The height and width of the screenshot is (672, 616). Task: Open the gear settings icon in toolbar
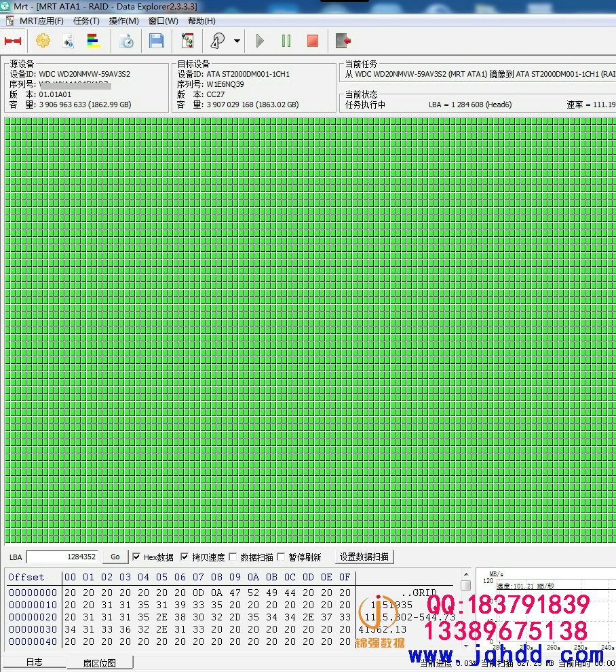coord(43,41)
